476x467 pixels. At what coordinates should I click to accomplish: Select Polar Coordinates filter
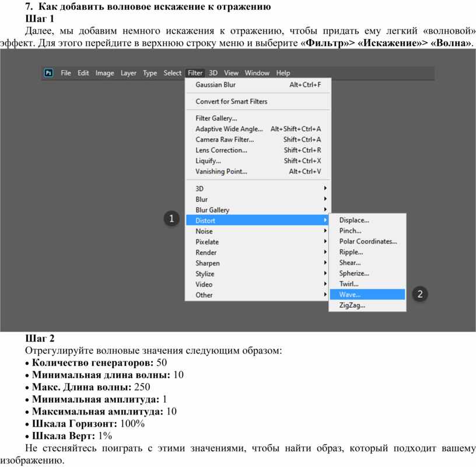click(x=367, y=241)
